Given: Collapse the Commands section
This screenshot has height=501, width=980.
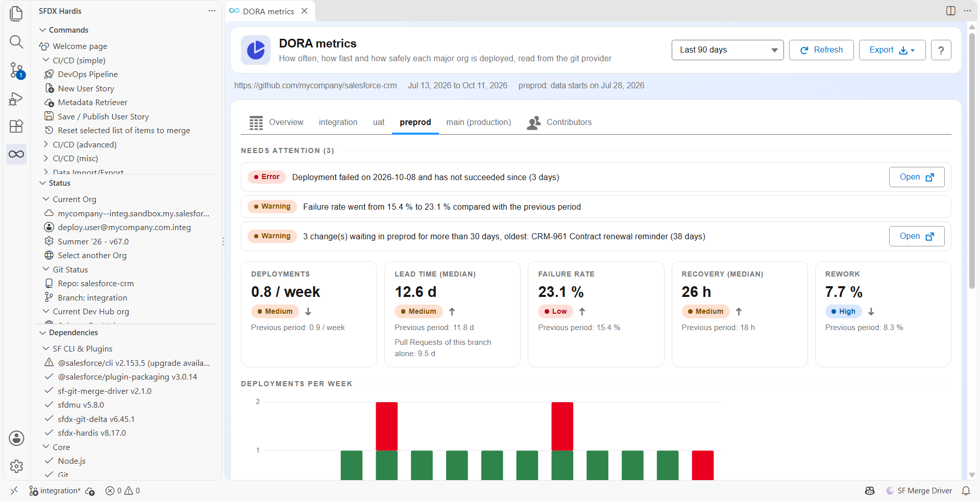Looking at the screenshot, I should pos(43,30).
